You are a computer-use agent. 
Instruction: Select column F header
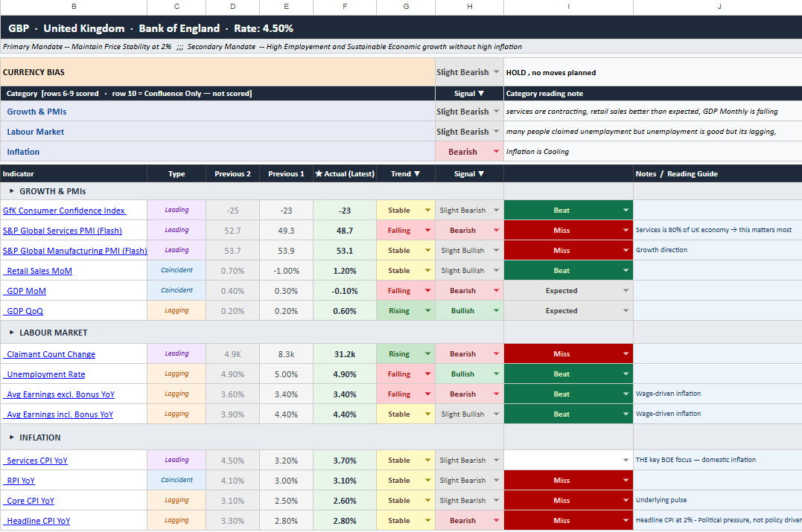[345, 7]
